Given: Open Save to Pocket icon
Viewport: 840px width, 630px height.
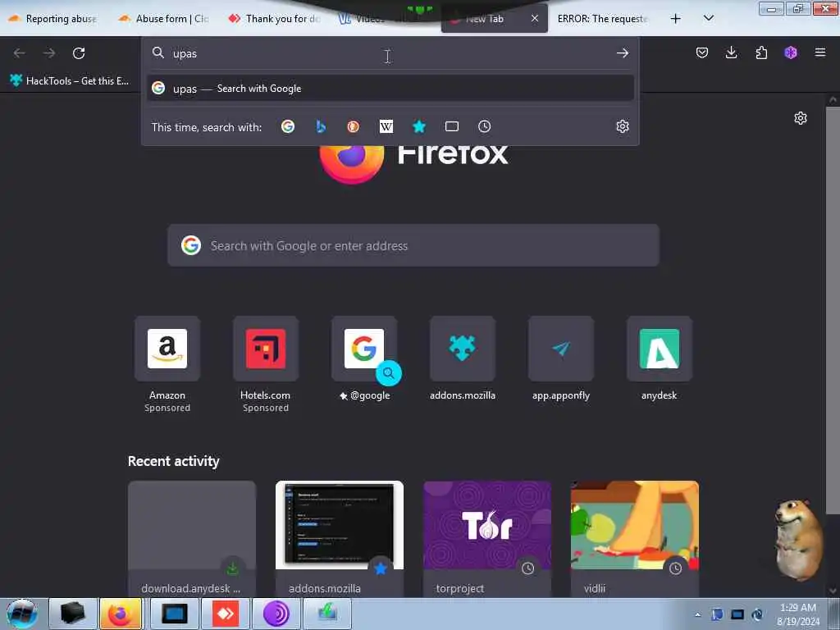Looking at the screenshot, I should pyautogui.click(x=702, y=52).
